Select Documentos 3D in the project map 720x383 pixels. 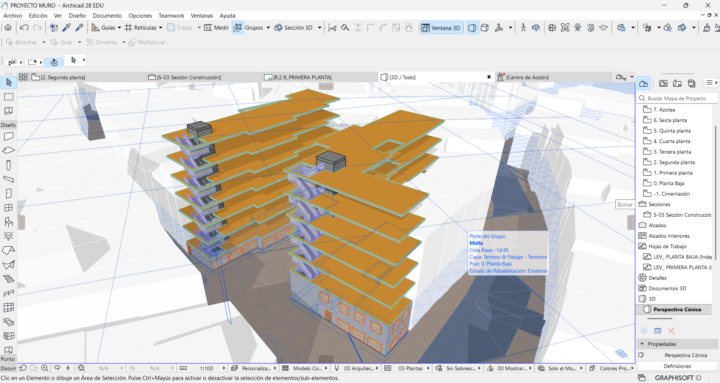[667, 288]
